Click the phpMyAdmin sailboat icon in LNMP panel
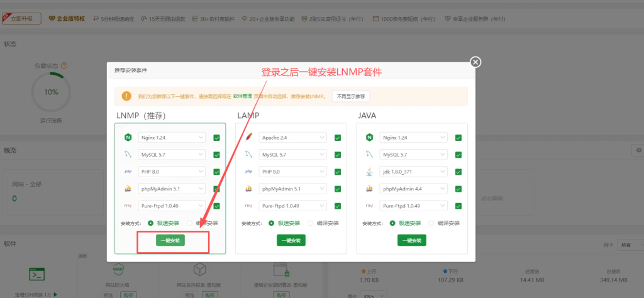The image size is (644, 298). 128,189
